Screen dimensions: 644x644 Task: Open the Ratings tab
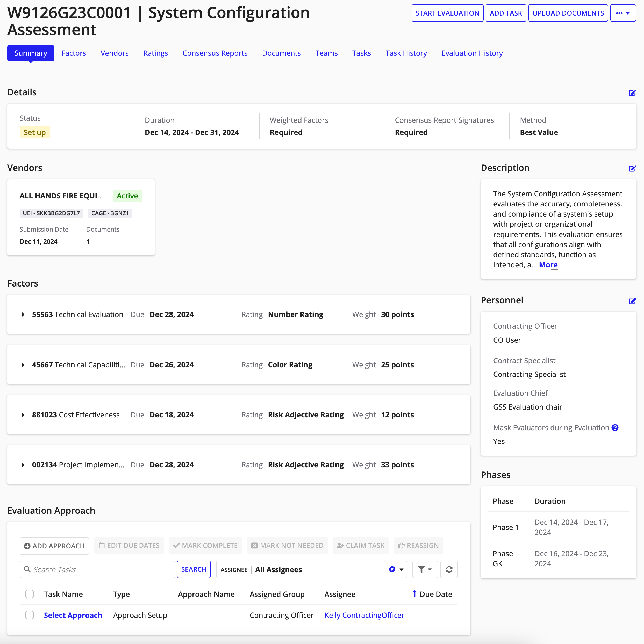pyautogui.click(x=156, y=53)
